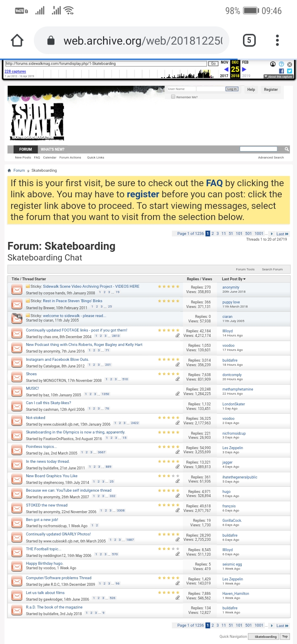Open the Forum Tools menu
Viewport: 297px width, 644px height.
(x=245, y=269)
